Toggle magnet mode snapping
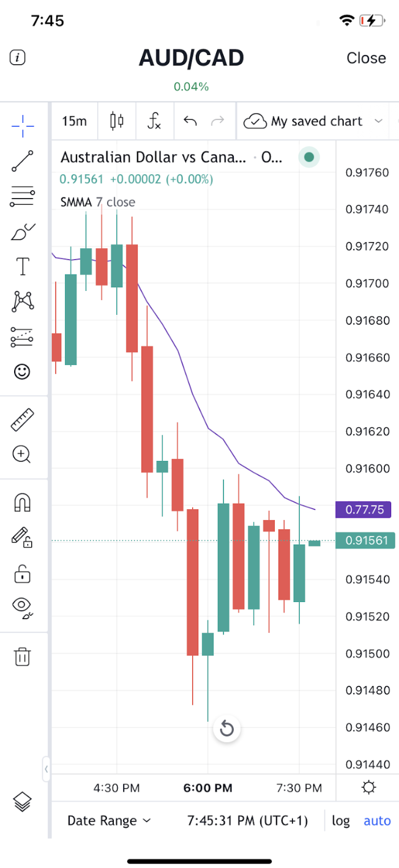Image resolution: width=399 pixels, height=868 pixels. click(23, 503)
